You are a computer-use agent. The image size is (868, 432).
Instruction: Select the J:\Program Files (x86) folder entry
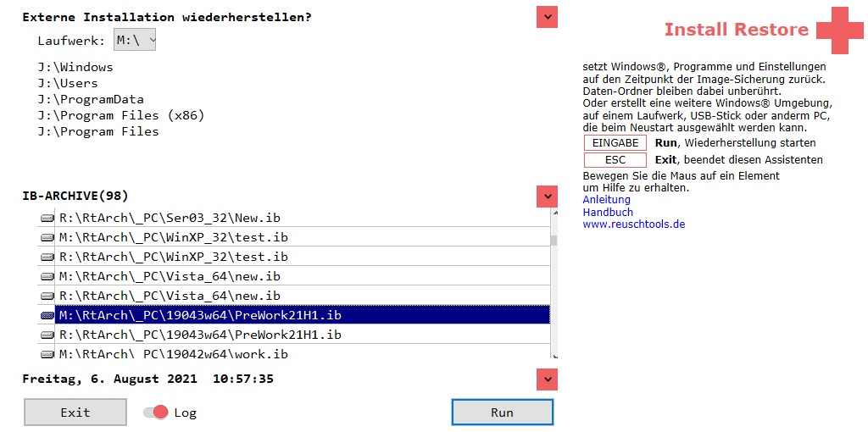point(121,115)
